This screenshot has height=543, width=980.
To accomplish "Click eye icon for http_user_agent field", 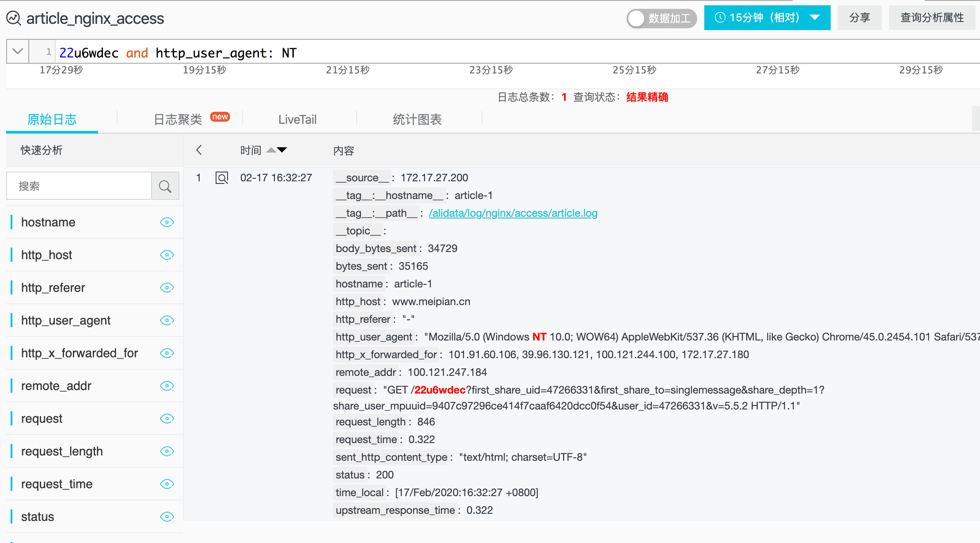I will click(x=167, y=320).
